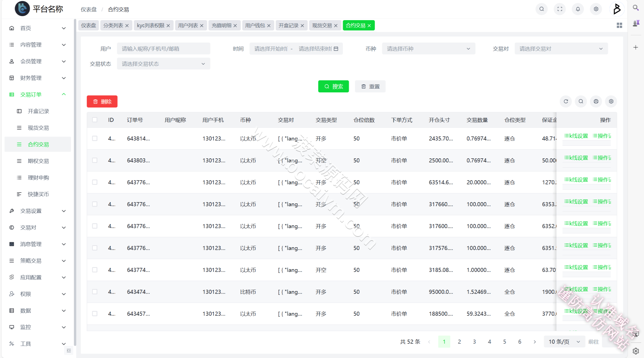
Task: Click the table print icon
Action: (596, 101)
